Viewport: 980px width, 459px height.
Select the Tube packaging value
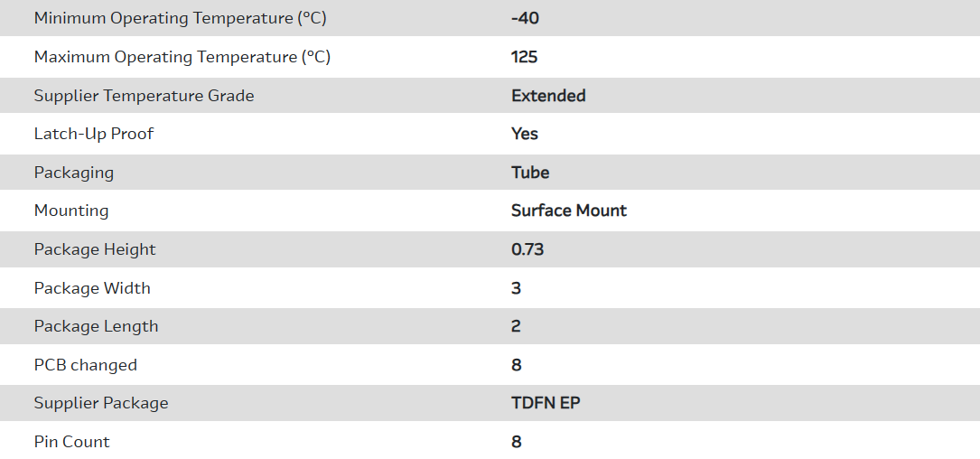[530, 173]
